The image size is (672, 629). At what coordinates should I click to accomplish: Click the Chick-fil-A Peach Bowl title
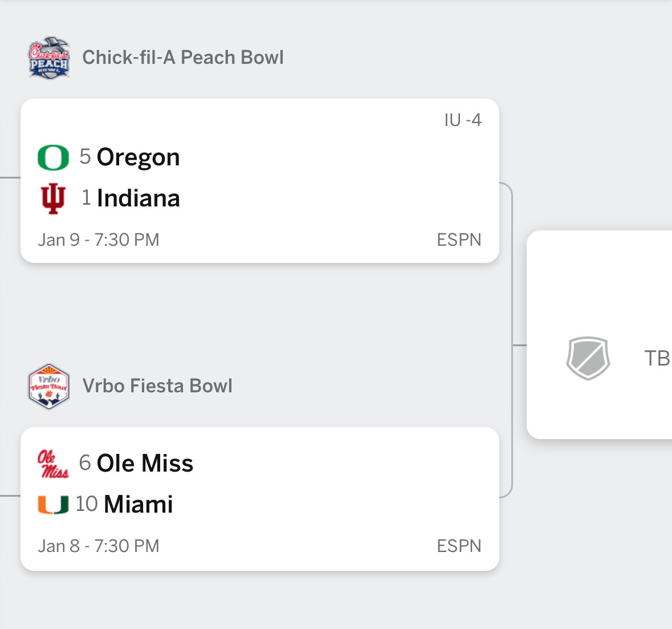click(183, 58)
